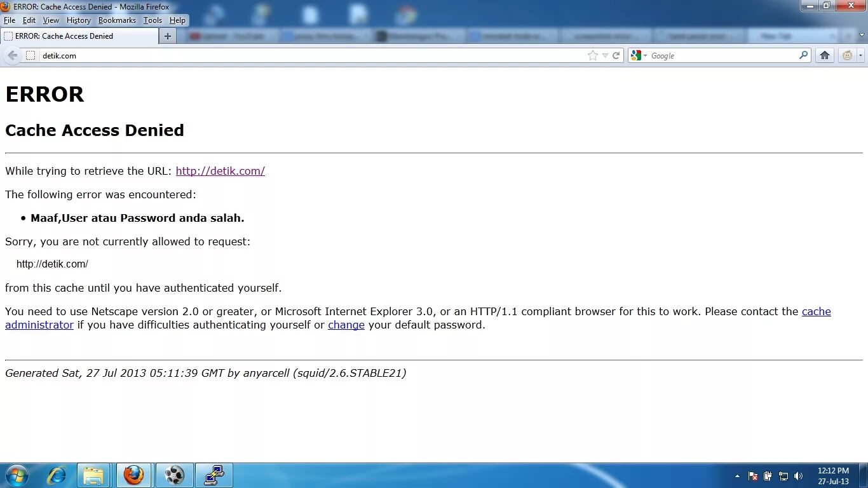Viewport: 868px width, 488px height.
Task: Click the 'Cache Access Denied' heading
Action: click(95, 130)
